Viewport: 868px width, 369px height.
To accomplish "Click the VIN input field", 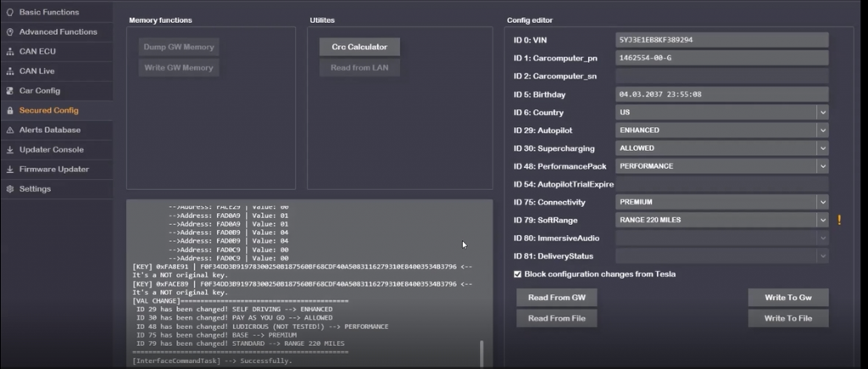I will tap(721, 40).
